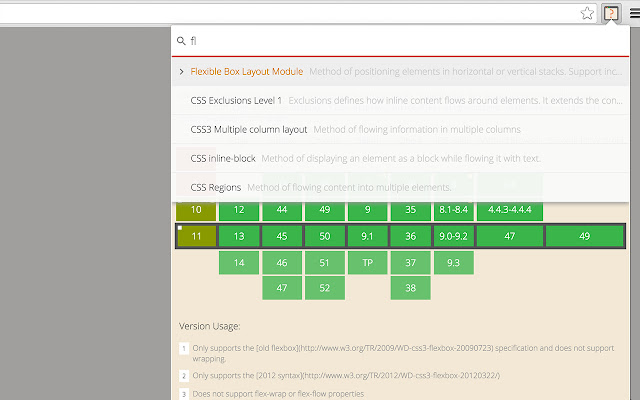Viewport: 640px width, 400px height.
Task: Click the Chrome 49 cell beside 44
Action: 325,210
